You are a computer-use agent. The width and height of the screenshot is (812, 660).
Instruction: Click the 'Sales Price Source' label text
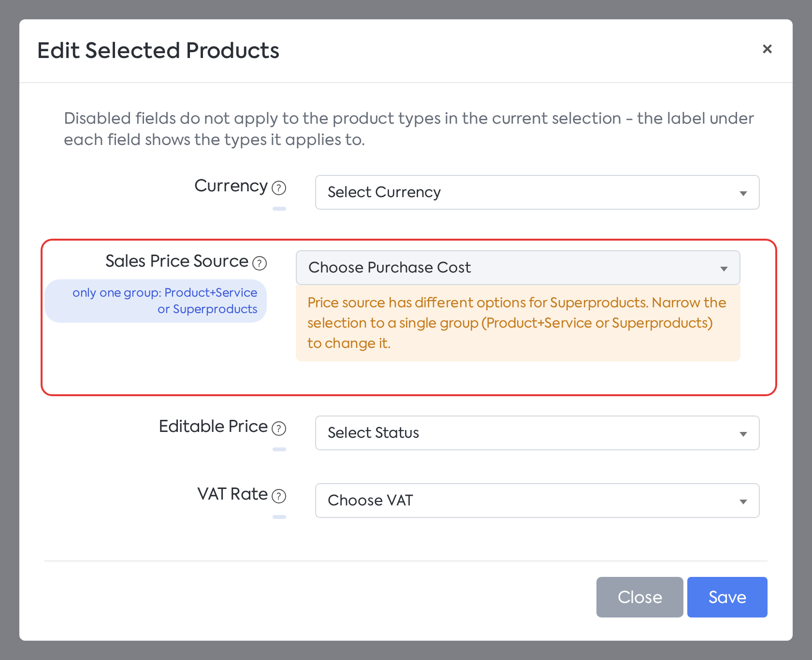coord(177,261)
